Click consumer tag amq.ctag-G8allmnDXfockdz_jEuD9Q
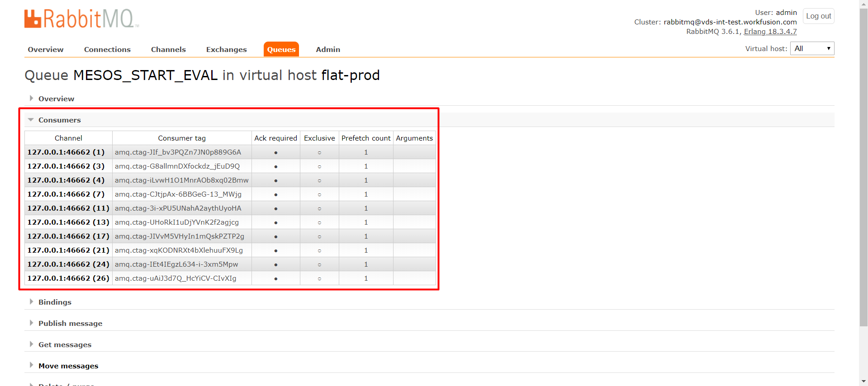Viewport: 868px width, 386px height. (x=177, y=166)
